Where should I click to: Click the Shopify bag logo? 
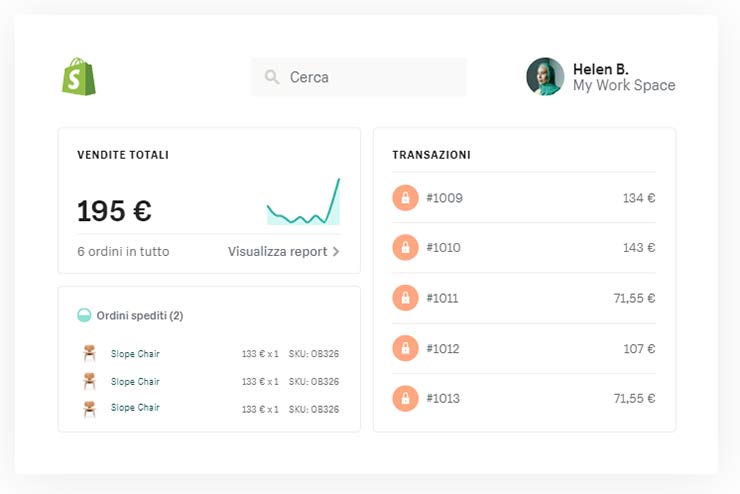click(79, 76)
